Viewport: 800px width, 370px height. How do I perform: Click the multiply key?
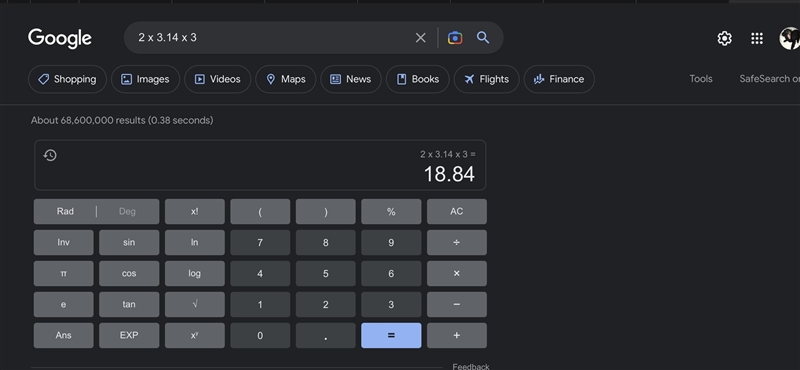[457, 274]
